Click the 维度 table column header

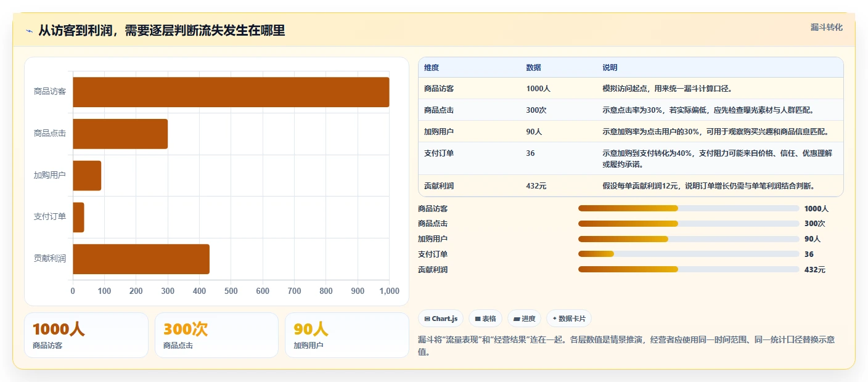tap(432, 68)
